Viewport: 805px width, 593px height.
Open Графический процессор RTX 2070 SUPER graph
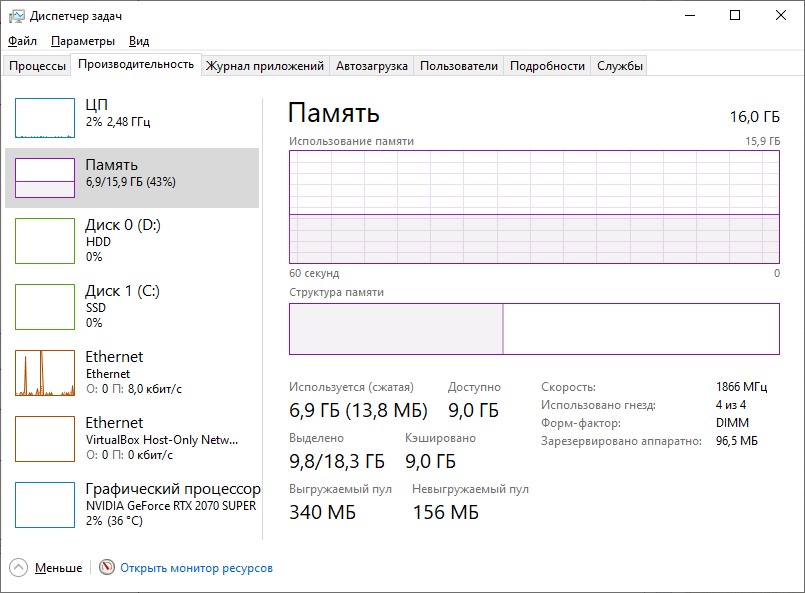click(45, 505)
